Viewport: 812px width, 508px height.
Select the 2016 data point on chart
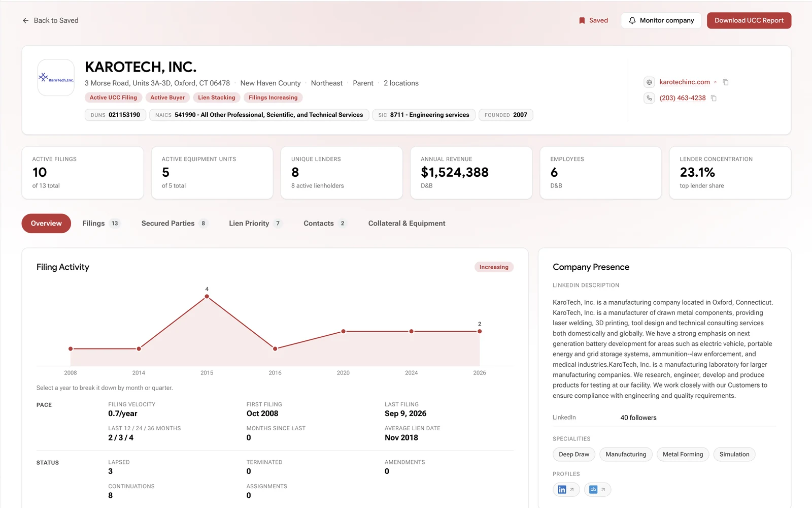[x=275, y=349]
